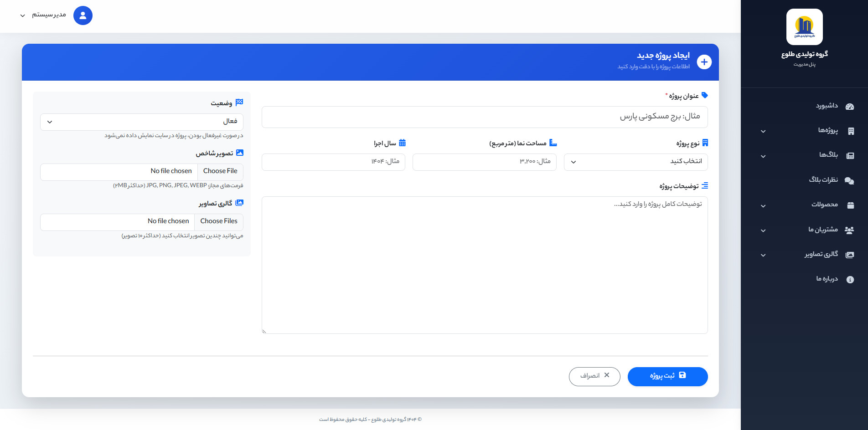
Task: Open محصولات menu item in sidebar
Action: [804, 205]
